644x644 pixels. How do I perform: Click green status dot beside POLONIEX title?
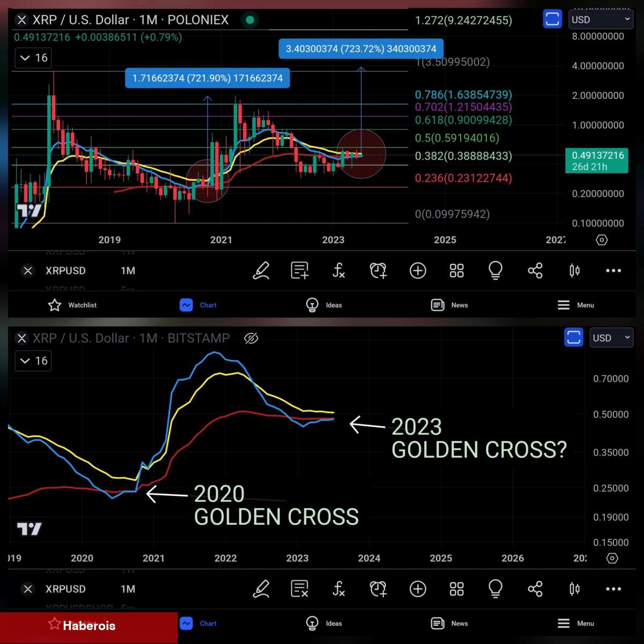coord(250,20)
